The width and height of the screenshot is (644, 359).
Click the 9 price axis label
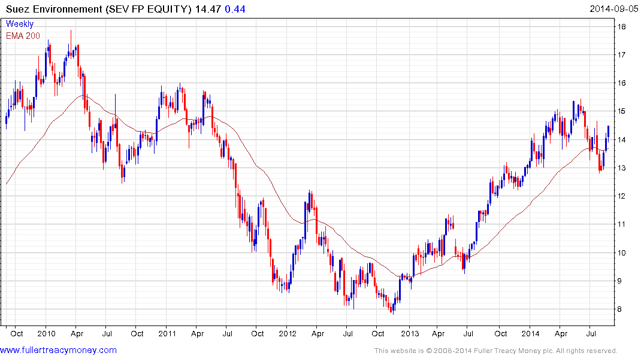[619, 281]
